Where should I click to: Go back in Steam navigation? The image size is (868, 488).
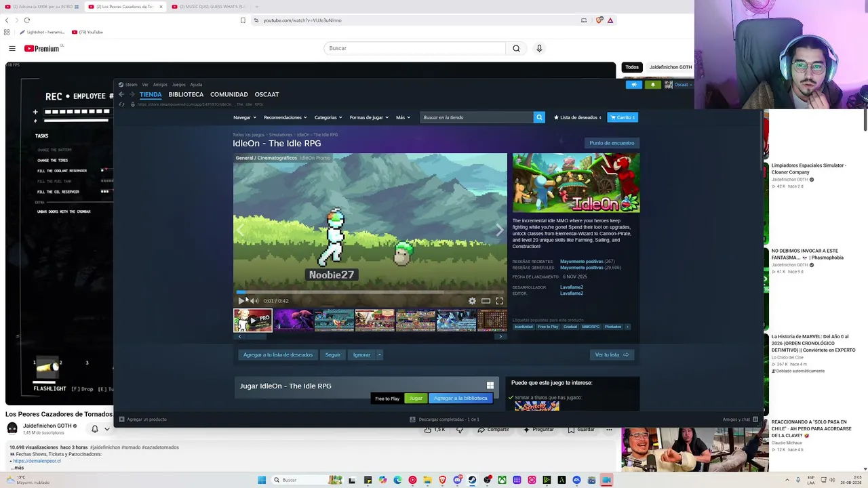(x=121, y=94)
